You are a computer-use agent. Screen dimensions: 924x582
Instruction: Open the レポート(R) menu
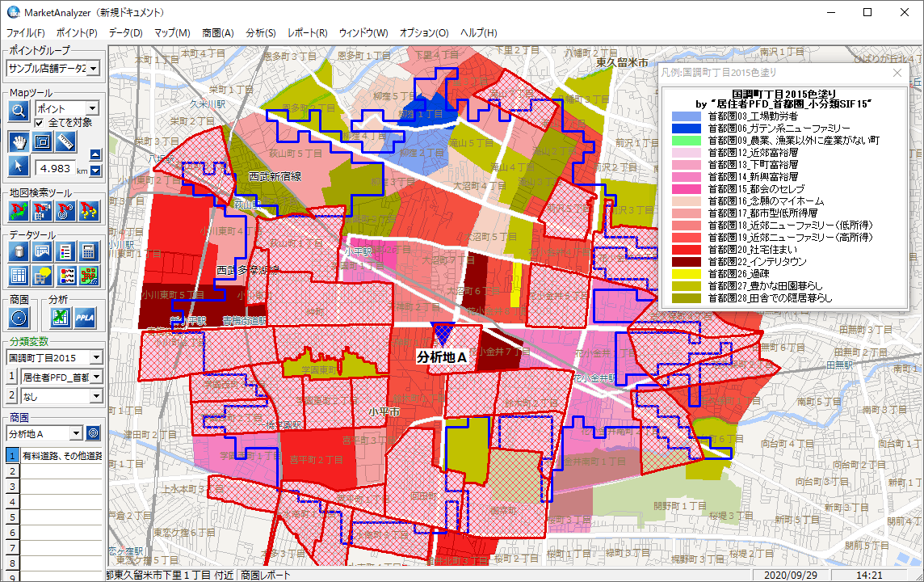(x=307, y=33)
